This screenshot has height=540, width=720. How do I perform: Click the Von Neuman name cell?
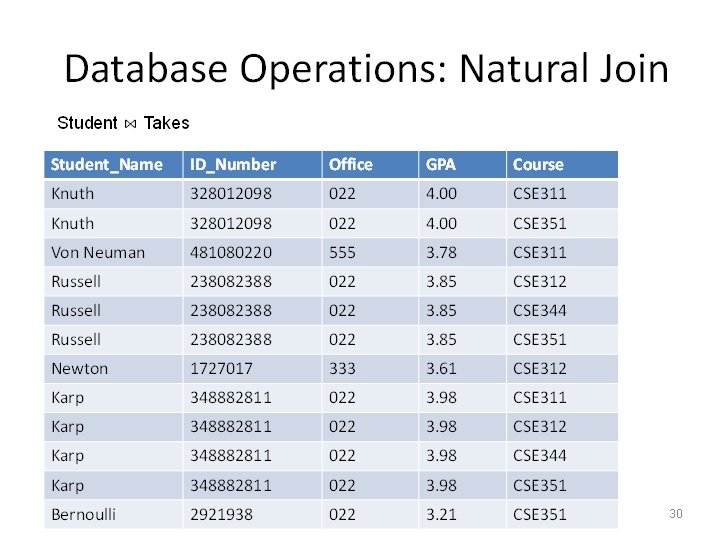113,253
